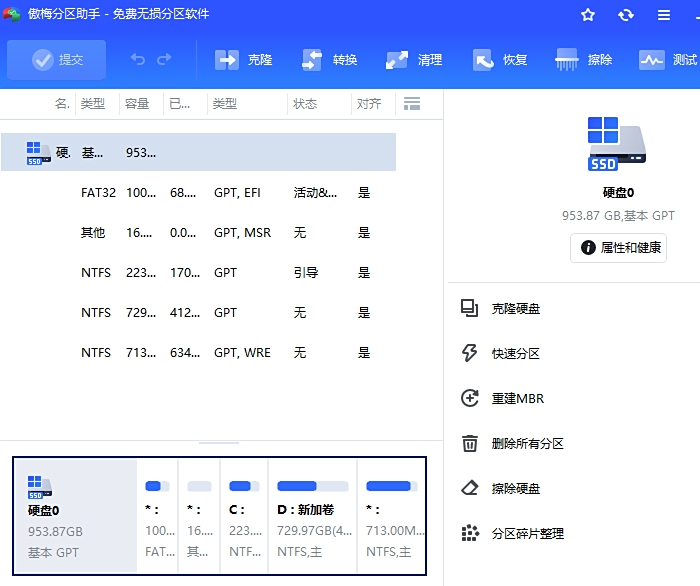Screen dimensions: 700x586
Task: Select the D: 新加卷 partition block
Action: tap(312, 516)
